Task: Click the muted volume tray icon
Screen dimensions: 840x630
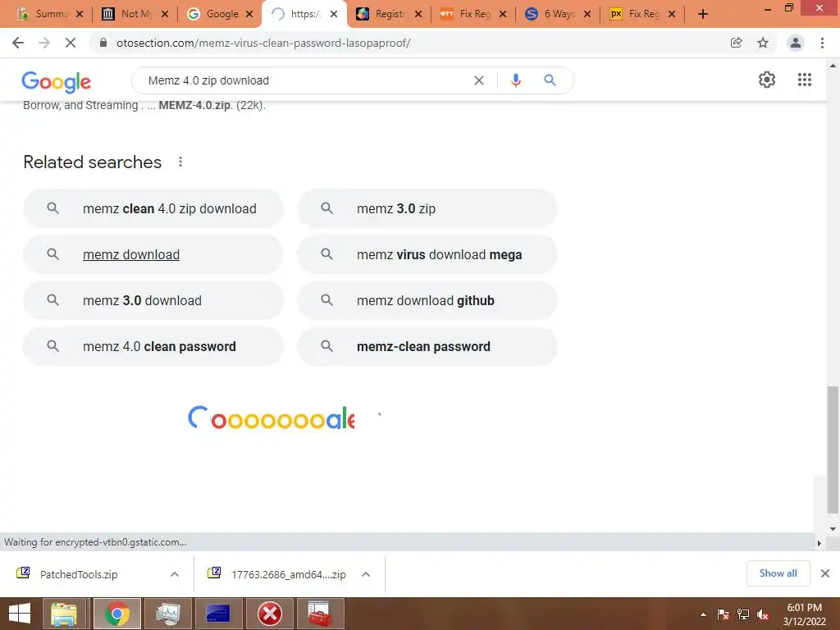Action: pos(763,614)
